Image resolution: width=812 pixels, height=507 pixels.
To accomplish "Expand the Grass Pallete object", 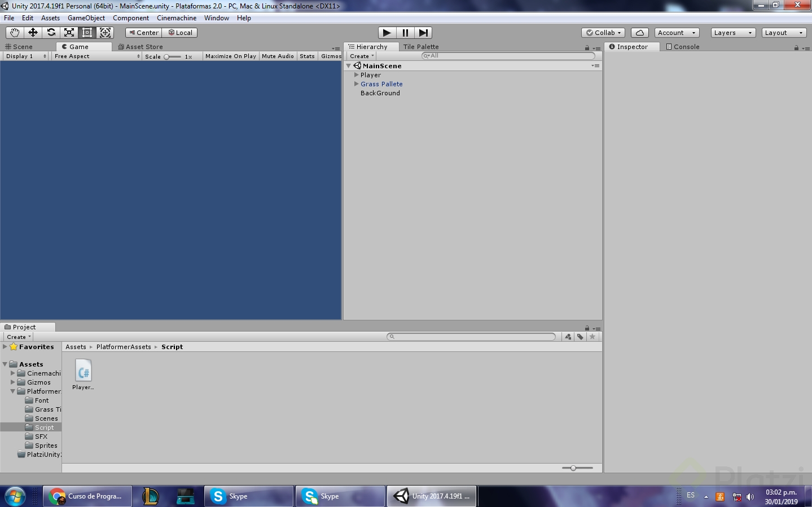I will (357, 84).
